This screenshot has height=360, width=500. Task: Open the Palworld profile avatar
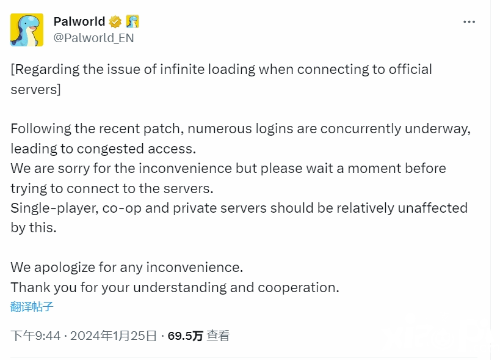pos(27,30)
